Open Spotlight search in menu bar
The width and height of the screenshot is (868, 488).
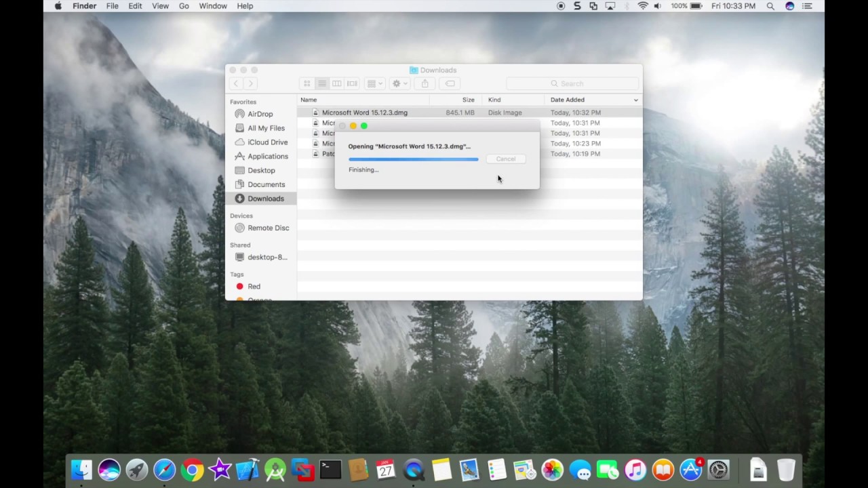[770, 6]
